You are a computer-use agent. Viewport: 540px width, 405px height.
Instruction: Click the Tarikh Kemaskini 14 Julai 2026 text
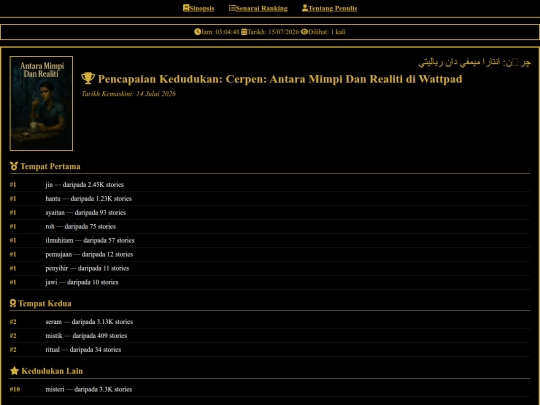click(x=128, y=94)
